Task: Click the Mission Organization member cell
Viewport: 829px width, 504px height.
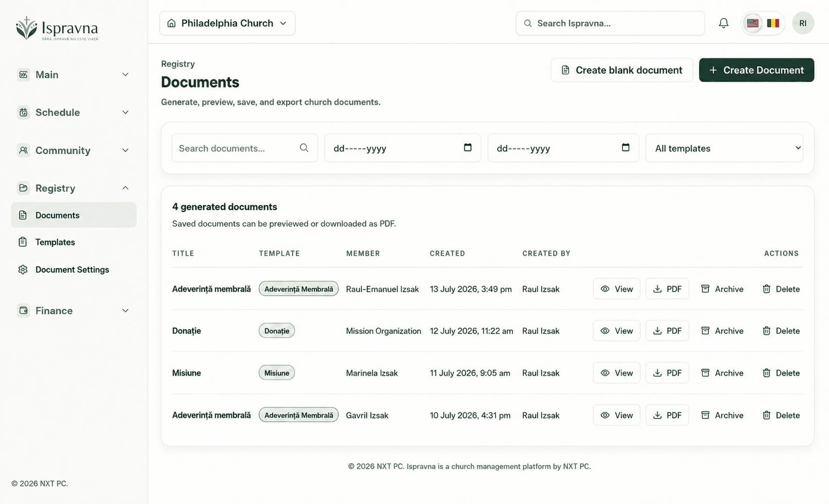Action: coord(384,331)
